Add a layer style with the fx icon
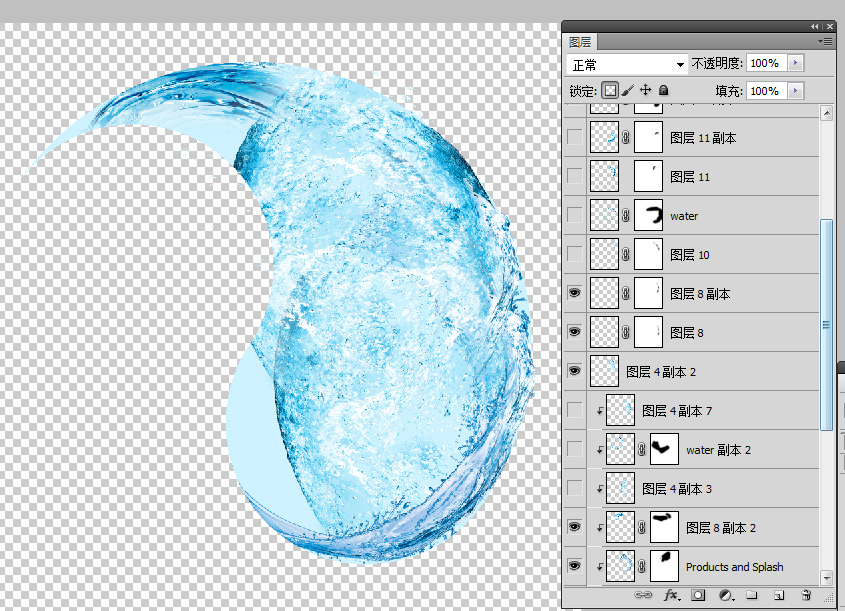 (671, 595)
